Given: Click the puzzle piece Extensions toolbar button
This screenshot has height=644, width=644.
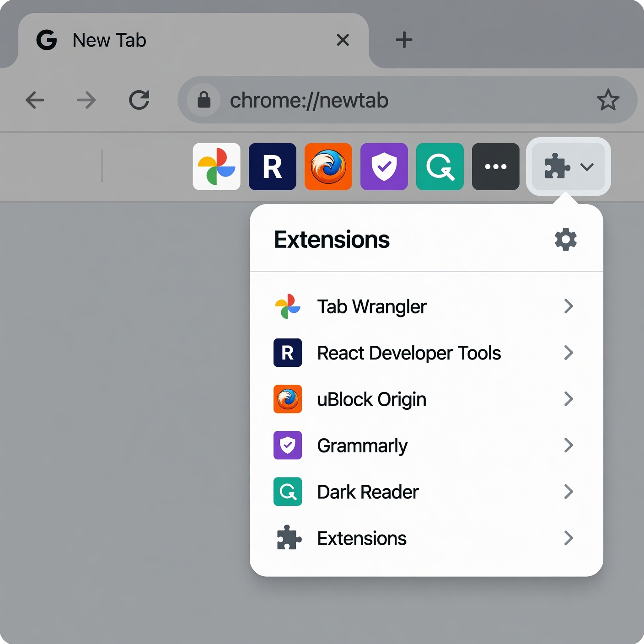Looking at the screenshot, I should tap(569, 166).
